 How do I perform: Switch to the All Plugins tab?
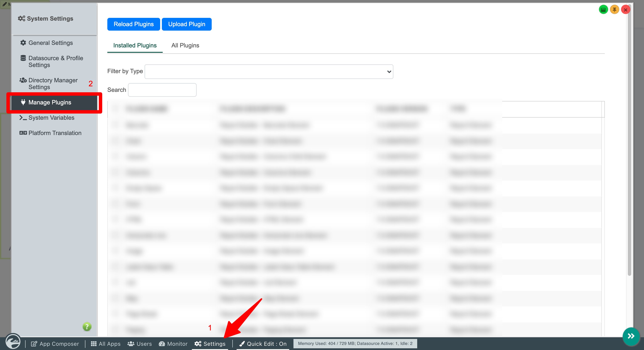point(185,46)
